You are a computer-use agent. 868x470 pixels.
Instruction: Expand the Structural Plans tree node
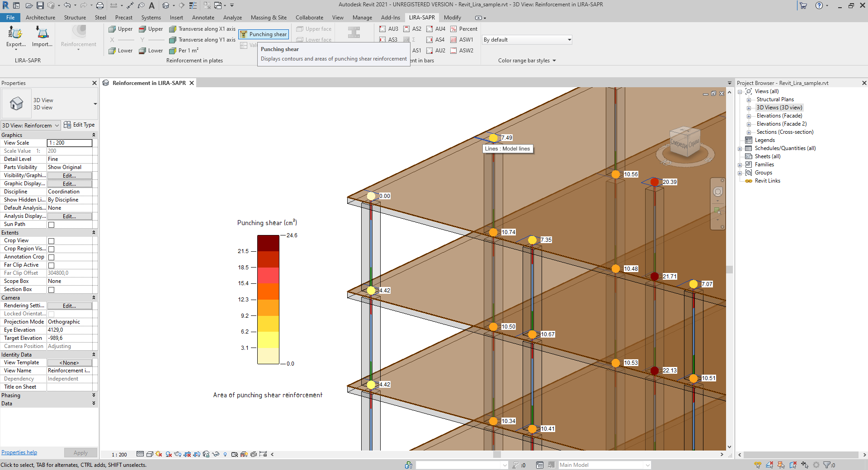pos(749,100)
